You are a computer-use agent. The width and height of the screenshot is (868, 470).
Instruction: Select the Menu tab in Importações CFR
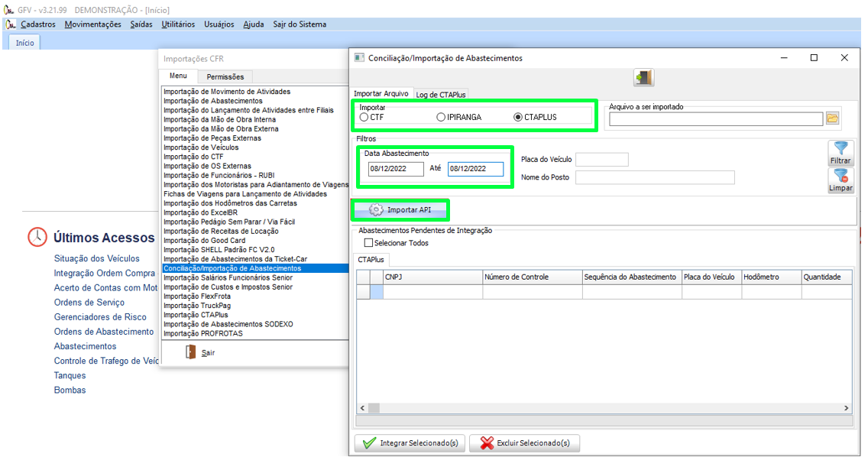click(x=178, y=76)
